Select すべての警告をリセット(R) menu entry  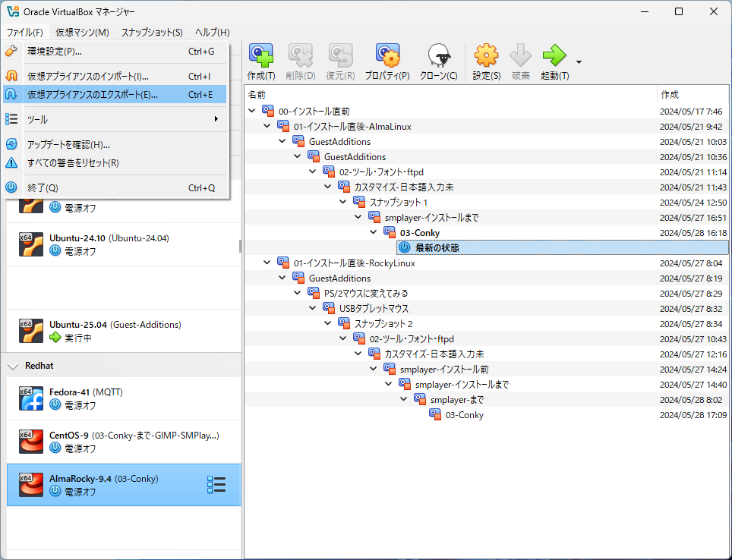coord(115,163)
